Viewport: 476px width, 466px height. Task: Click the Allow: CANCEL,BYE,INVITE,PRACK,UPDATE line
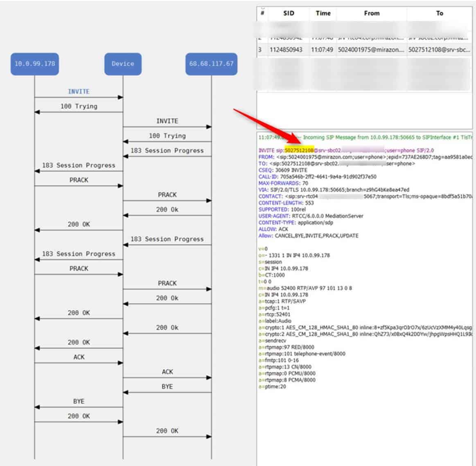(309, 236)
